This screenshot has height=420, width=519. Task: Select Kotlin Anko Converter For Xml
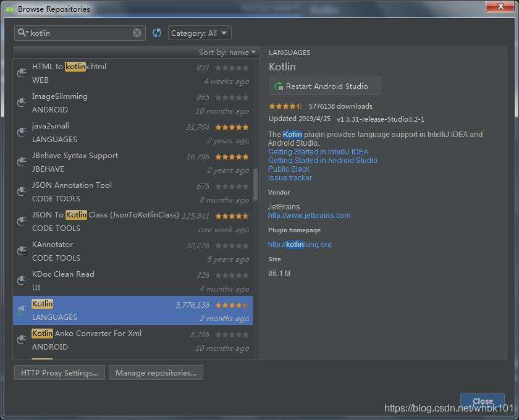tap(133, 340)
